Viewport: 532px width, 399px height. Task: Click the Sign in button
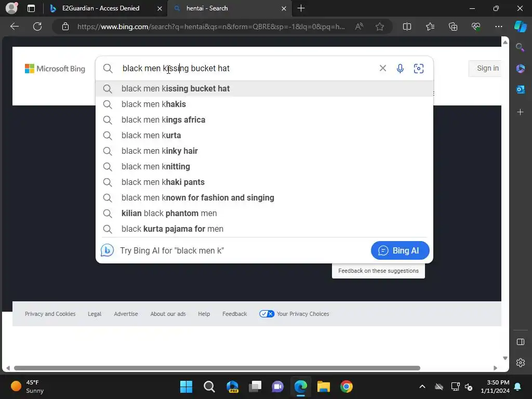pos(485,68)
